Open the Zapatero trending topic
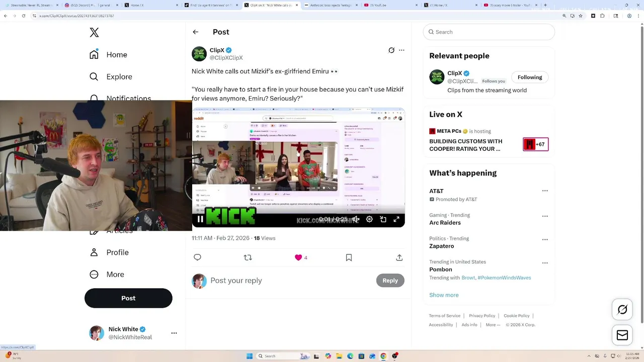Viewport: 644px width, 362px height. [x=441, y=246]
